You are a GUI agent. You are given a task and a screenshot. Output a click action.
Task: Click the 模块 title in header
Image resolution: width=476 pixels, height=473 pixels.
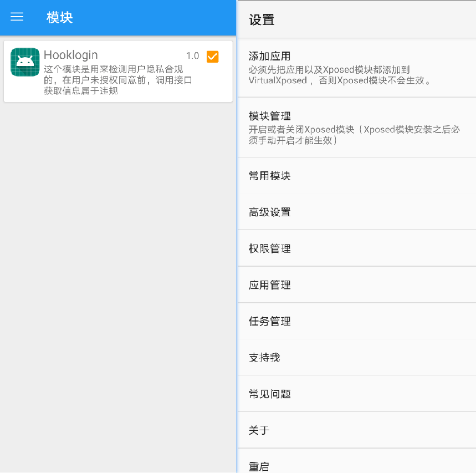tap(59, 17)
